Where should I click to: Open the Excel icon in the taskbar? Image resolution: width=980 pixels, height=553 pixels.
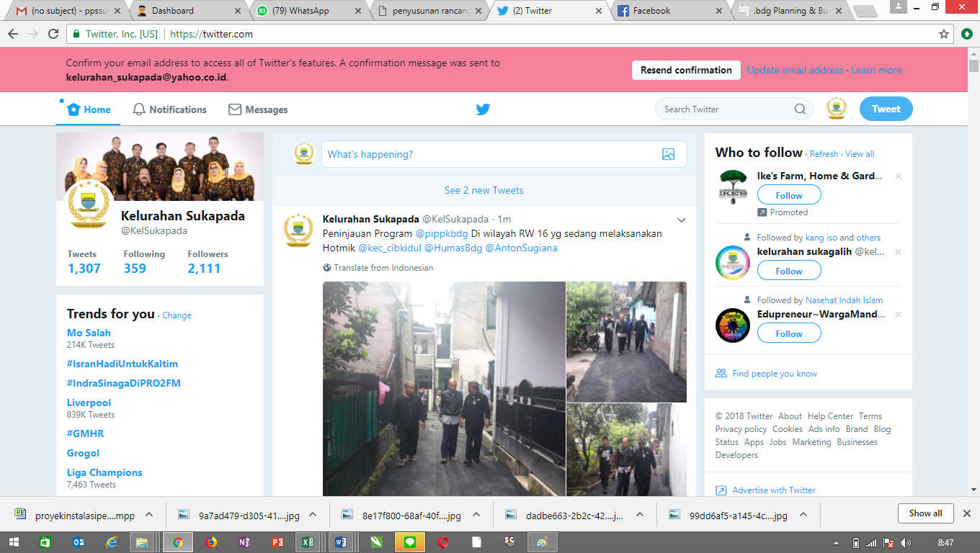tap(306, 542)
